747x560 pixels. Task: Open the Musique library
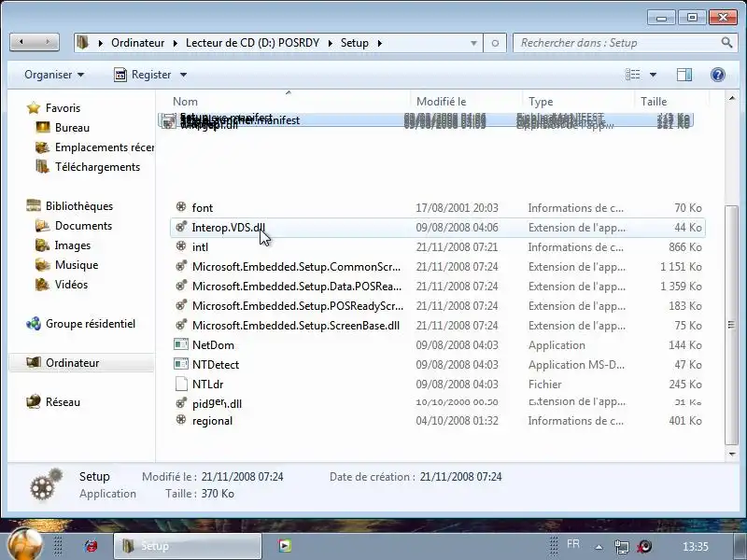click(77, 265)
